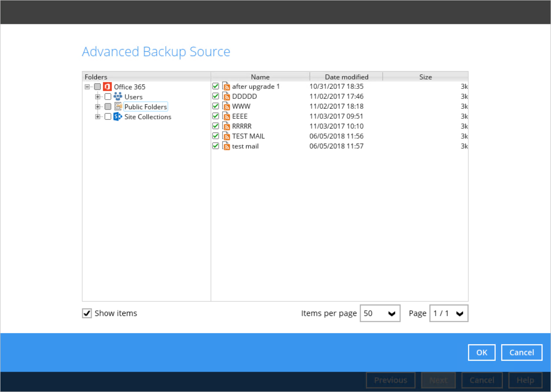Click the feed icon beside DDDDD
The height and width of the screenshot is (392, 551).
(x=226, y=96)
